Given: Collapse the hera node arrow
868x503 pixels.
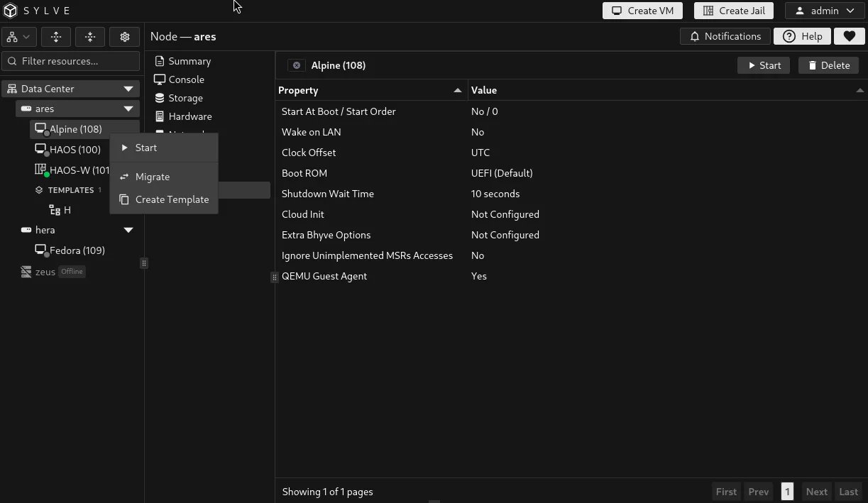Looking at the screenshot, I should pos(128,230).
